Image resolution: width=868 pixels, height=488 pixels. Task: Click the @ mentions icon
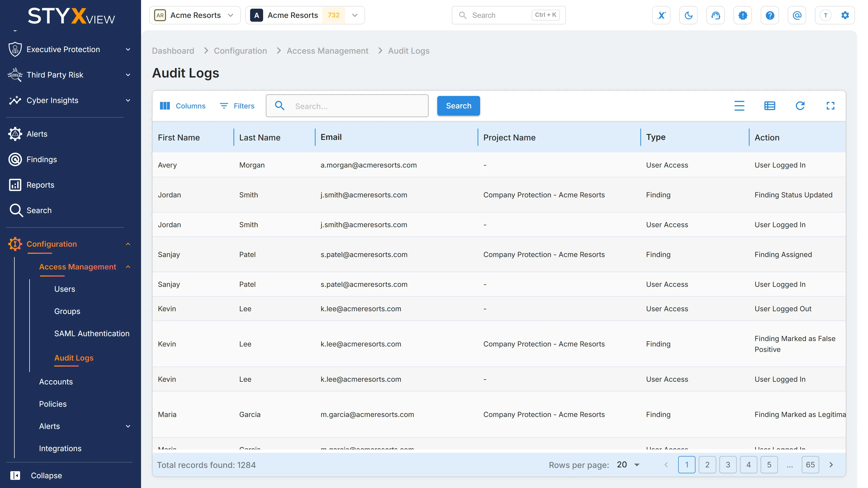click(797, 15)
